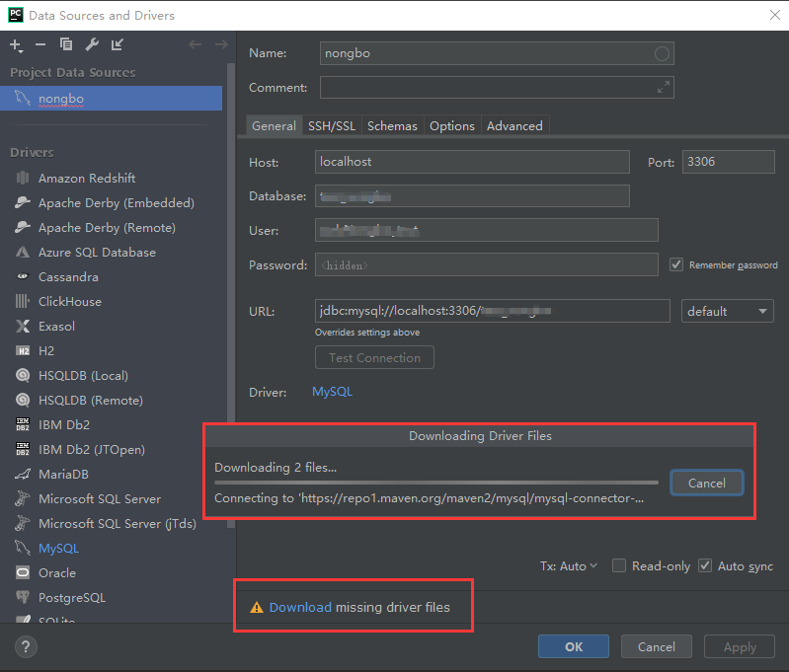This screenshot has width=789, height=672.
Task: Open the Tx: Auto transaction dropdown
Action: (x=569, y=565)
